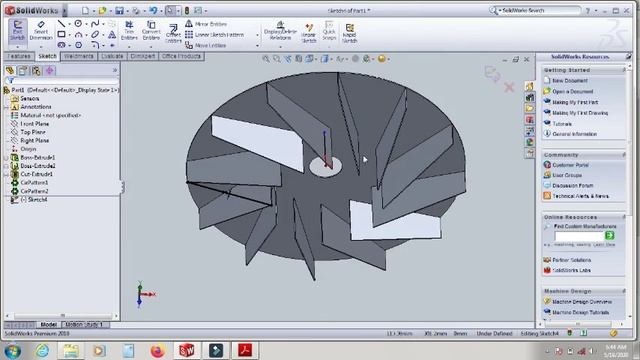Collapse the Community section
Viewport: 640px width, 360px height.
624,155
